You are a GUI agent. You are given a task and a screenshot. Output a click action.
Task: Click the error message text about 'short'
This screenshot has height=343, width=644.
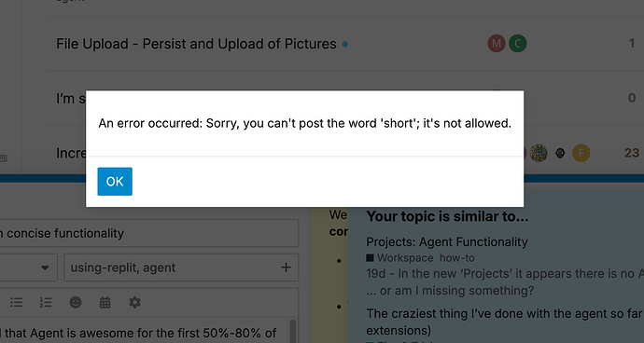point(305,123)
